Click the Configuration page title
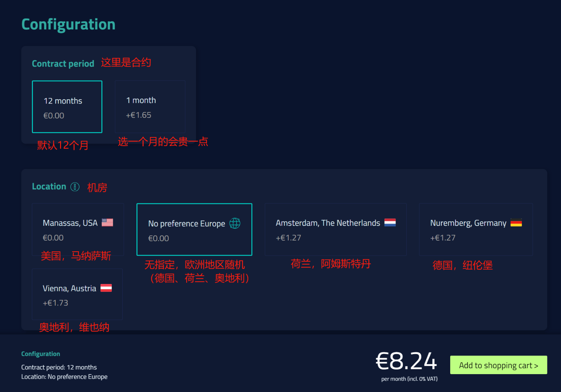This screenshot has width=561, height=392. coord(68,25)
